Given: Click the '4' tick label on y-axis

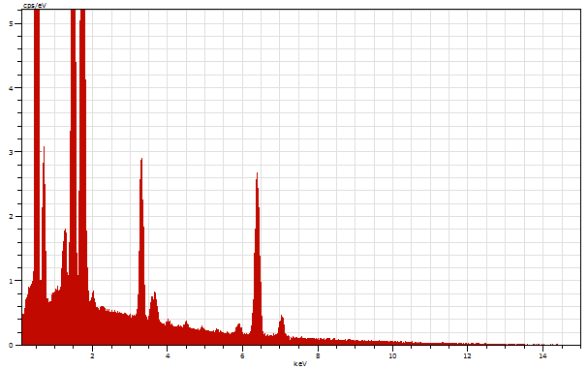Looking at the screenshot, I should click(11, 88).
